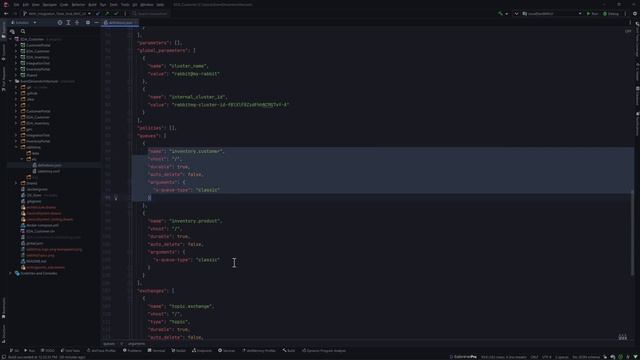The height and width of the screenshot is (360, 640).
Task: Click the Debug button in top toolbar
Action: coord(611,13)
